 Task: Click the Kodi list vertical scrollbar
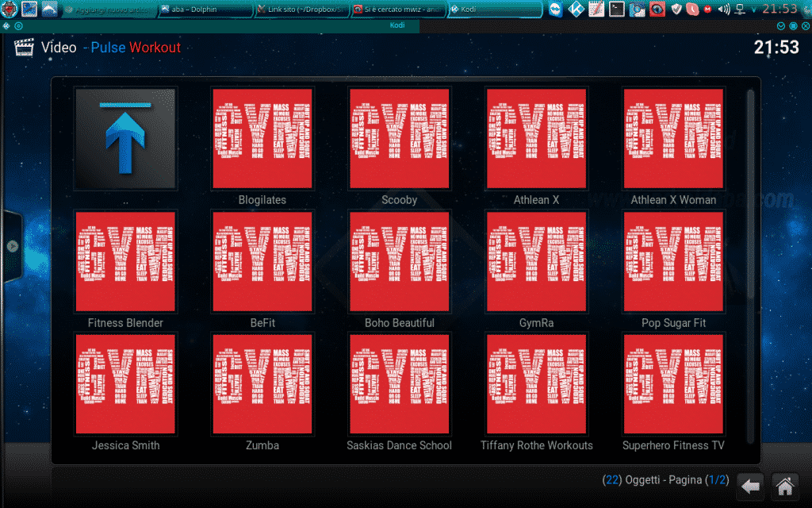(750, 267)
